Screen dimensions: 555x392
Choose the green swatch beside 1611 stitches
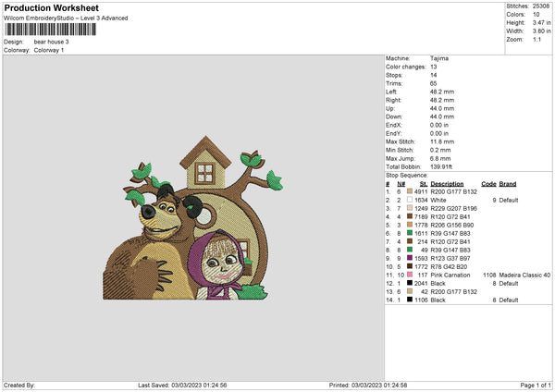(x=410, y=233)
